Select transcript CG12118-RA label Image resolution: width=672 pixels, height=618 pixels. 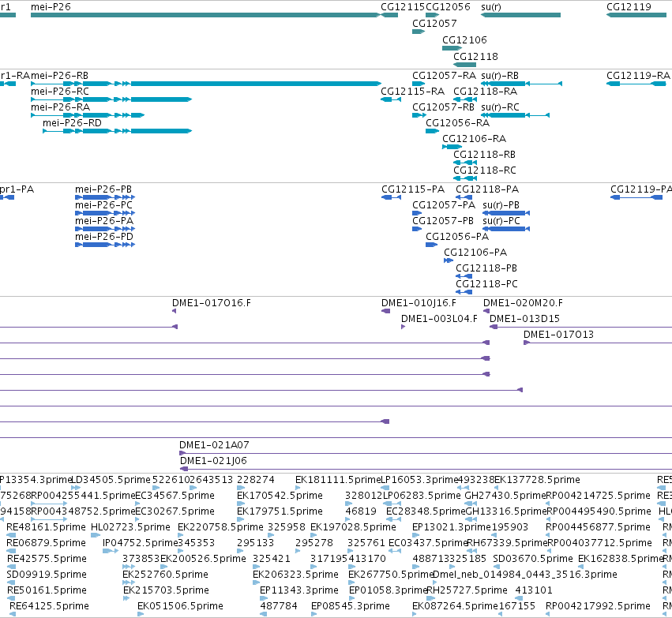[485, 92]
